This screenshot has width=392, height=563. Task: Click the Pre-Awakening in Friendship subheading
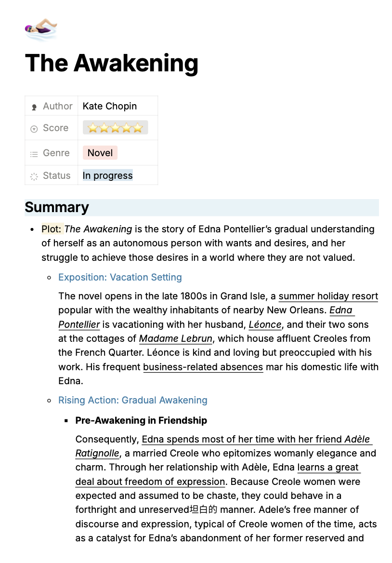(141, 420)
